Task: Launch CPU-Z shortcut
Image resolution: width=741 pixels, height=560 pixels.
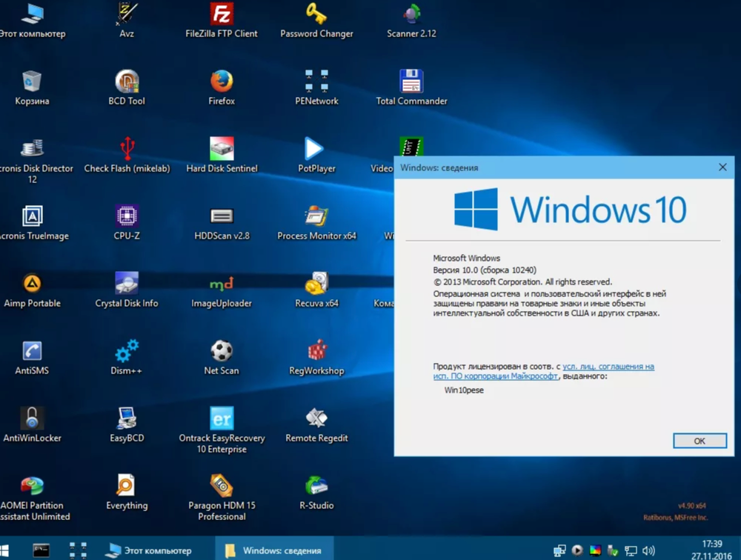Action: pyautogui.click(x=127, y=222)
